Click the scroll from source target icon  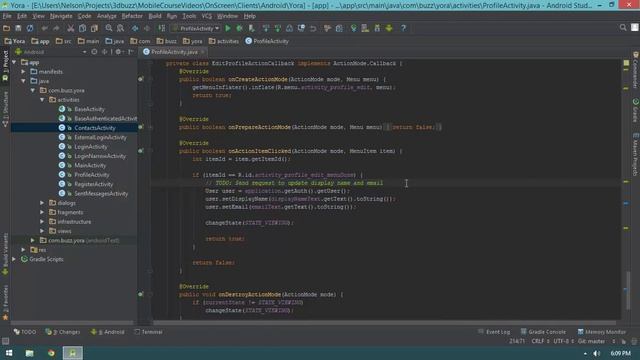click(94, 52)
